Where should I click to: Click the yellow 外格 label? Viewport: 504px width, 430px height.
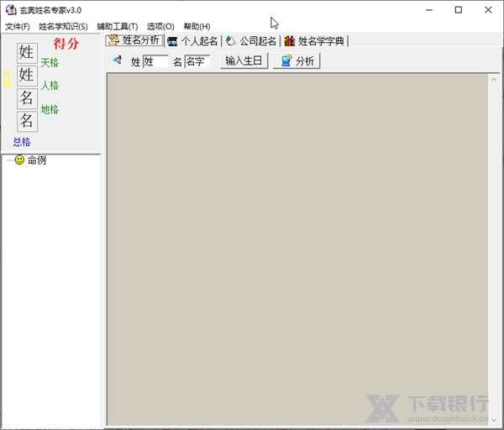coord(7,78)
